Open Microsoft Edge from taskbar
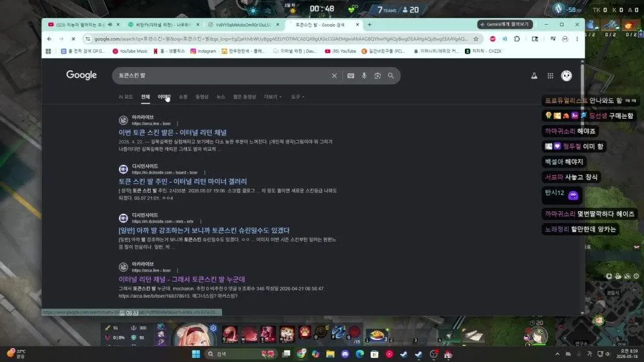This screenshot has height=362, width=644. point(360,354)
